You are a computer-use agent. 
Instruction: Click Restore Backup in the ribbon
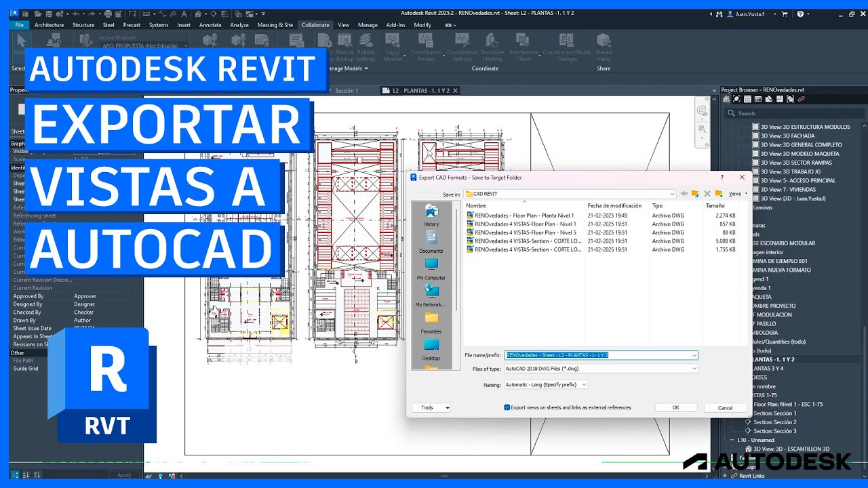[344, 46]
